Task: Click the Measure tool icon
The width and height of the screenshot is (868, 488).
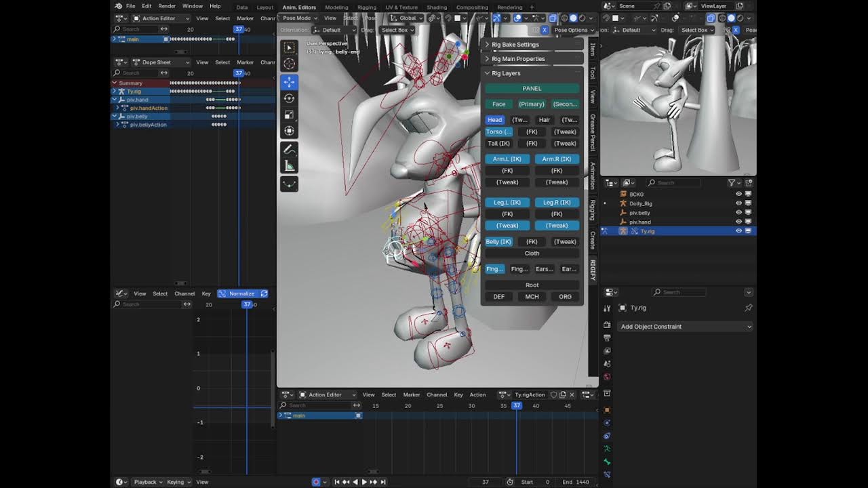Action: 290,166
